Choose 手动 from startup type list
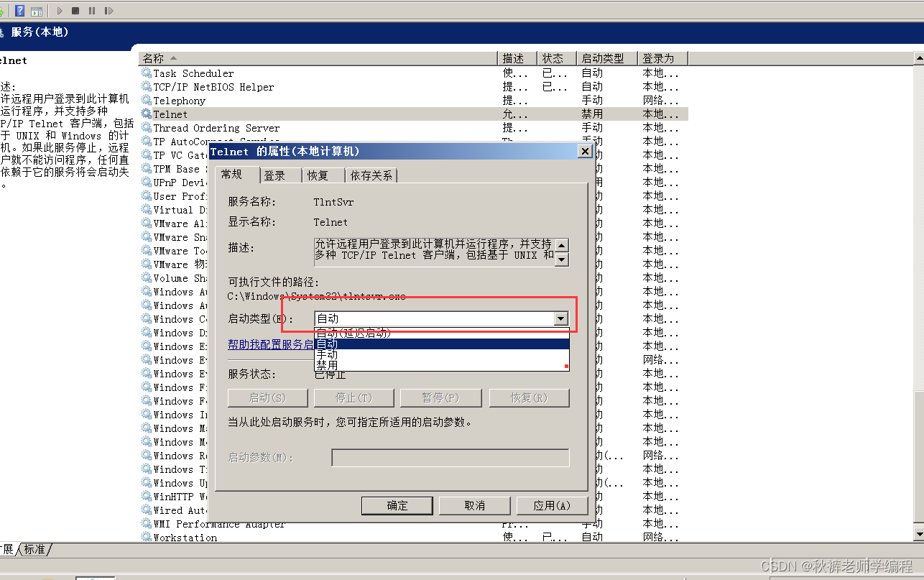Viewport: 924px width, 580px height. coord(441,354)
